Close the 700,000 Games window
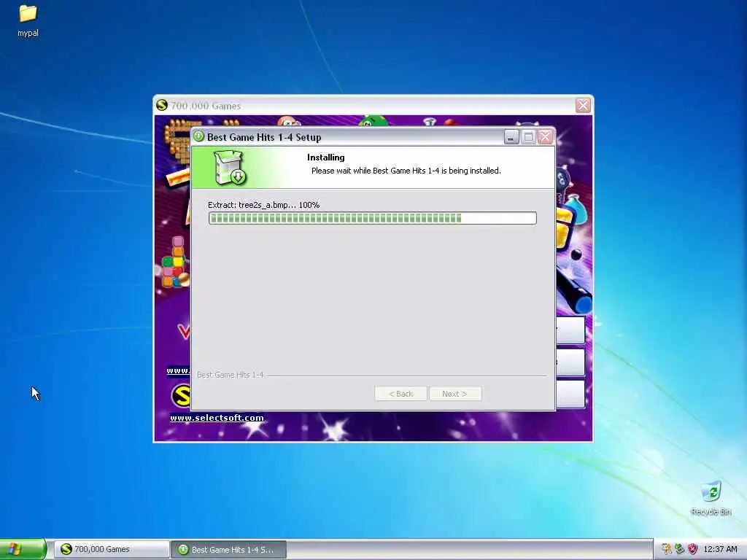Screen dimensions: 747x560 coord(583,105)
